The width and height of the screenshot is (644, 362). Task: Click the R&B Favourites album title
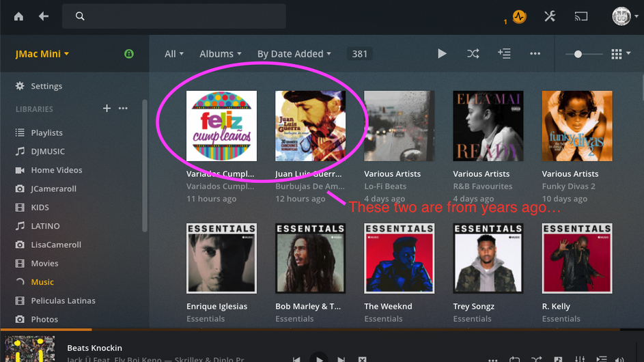pos(483,186)
